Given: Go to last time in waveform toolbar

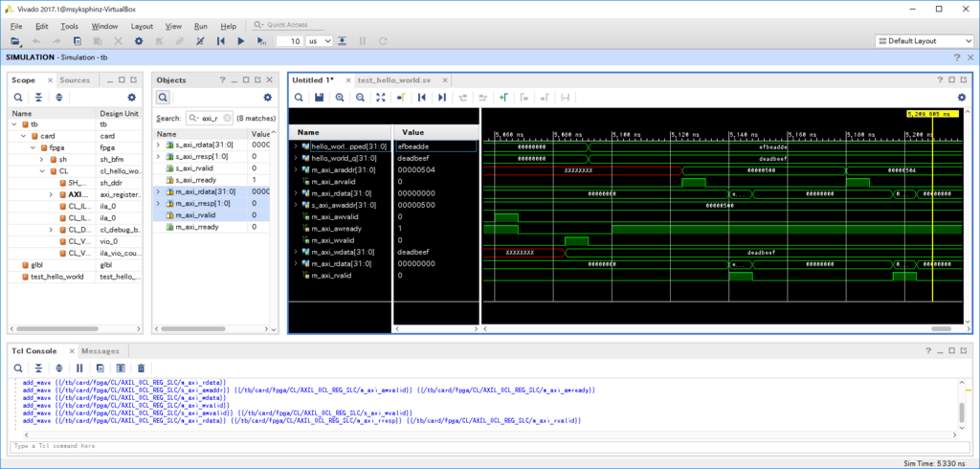Looking at the screenshot, I should click(442, 97).
